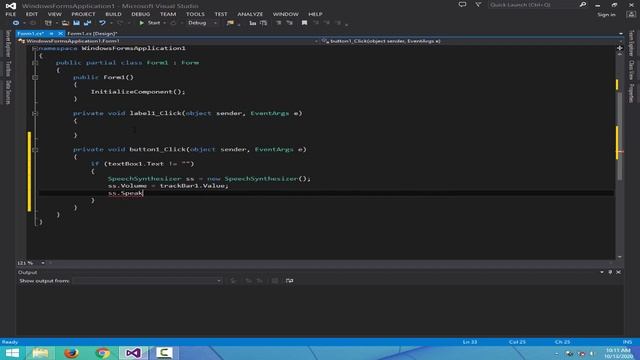This screenshot has width=640, height=360.
Task: Open File Explorer from the taskbar
Action: coord(40,353)
